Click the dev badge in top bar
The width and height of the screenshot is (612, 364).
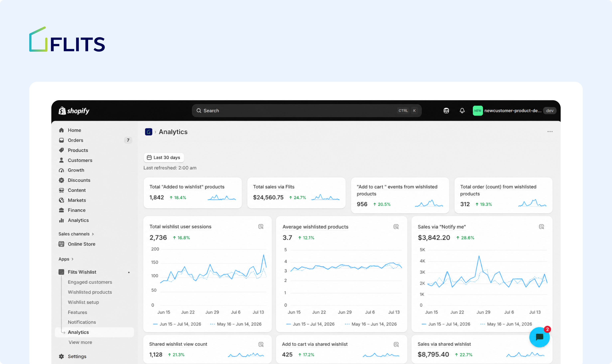550,111
